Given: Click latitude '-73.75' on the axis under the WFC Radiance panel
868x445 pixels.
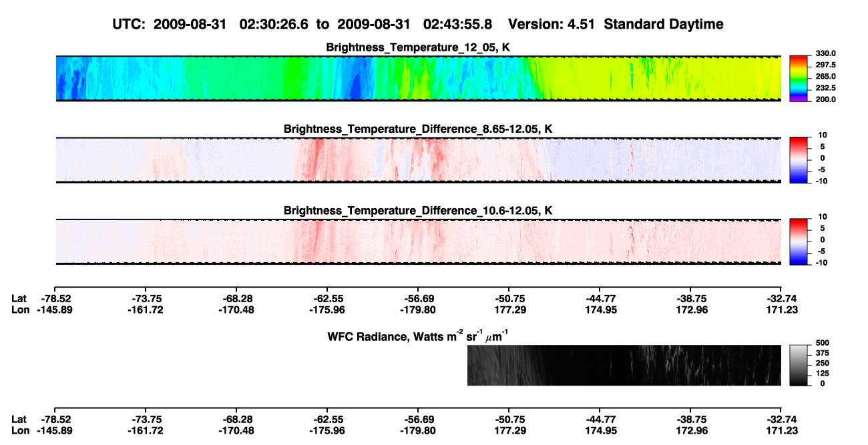Looking at the screenshot, I should pos(145,420).
